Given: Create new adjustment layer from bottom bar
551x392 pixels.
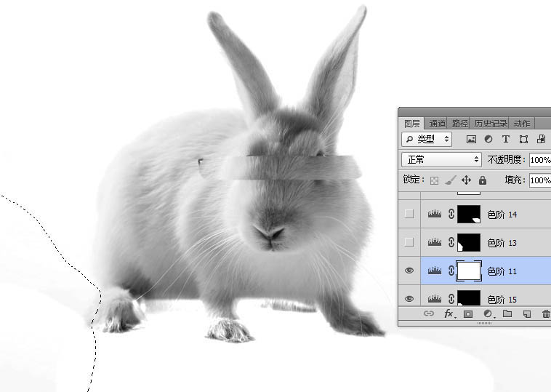Looking at the screenshot, I should coord(488,314).
